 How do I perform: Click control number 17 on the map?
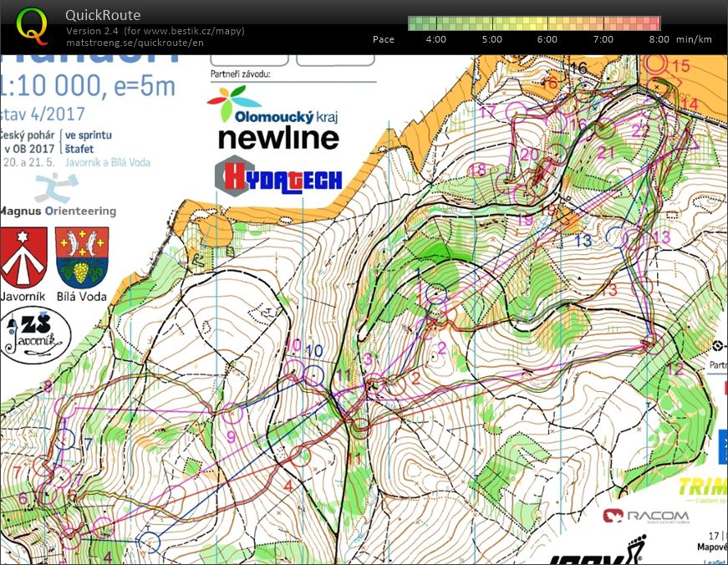point(488,112)
